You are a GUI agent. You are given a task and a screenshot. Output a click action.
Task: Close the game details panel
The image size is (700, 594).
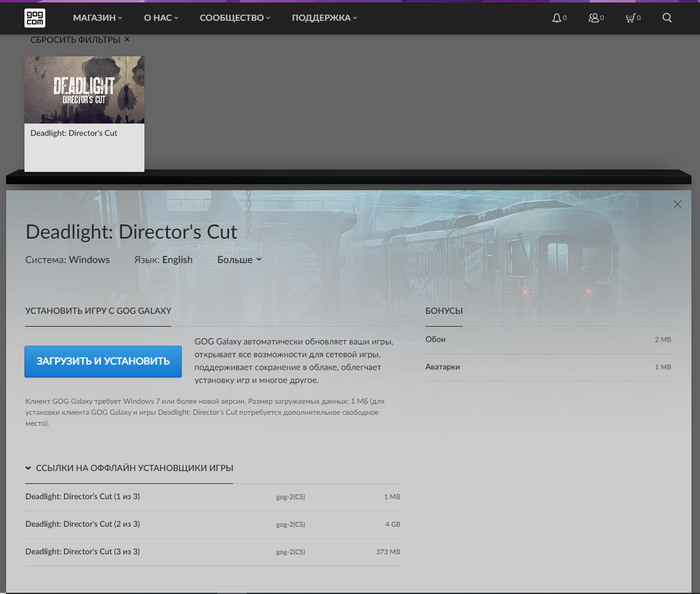coord(677,204)
